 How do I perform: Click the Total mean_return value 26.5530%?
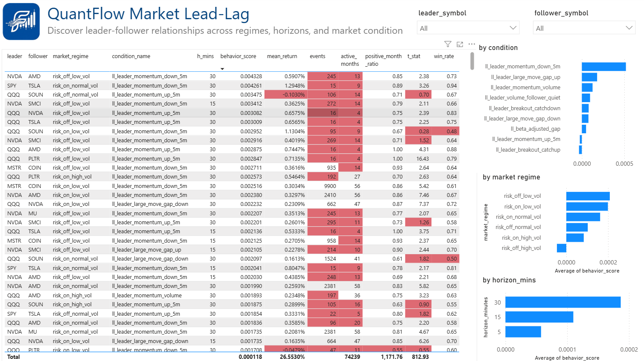[x=292, y=357]
